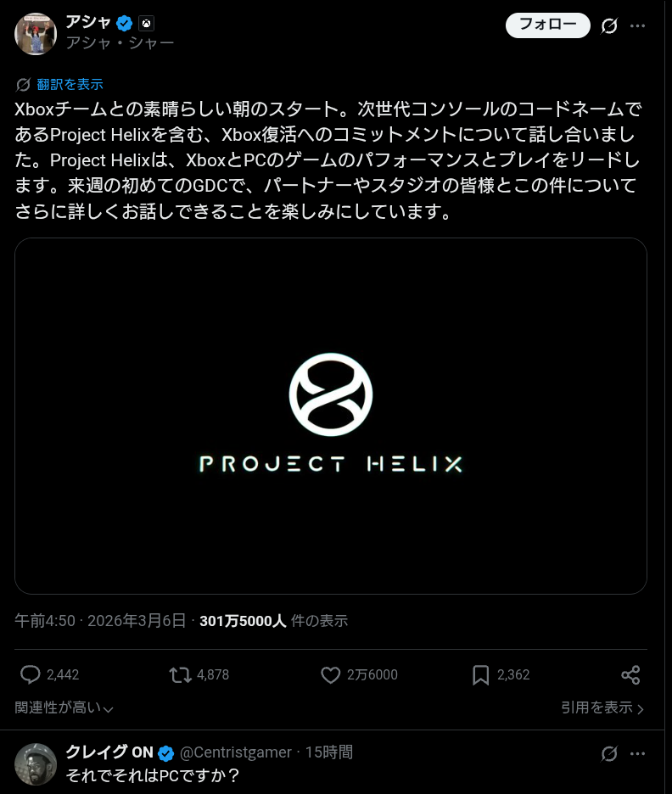Viewport: 672px width, 794px height.
Task: Open the share icon menu
Action: click(x=630, y=675)
